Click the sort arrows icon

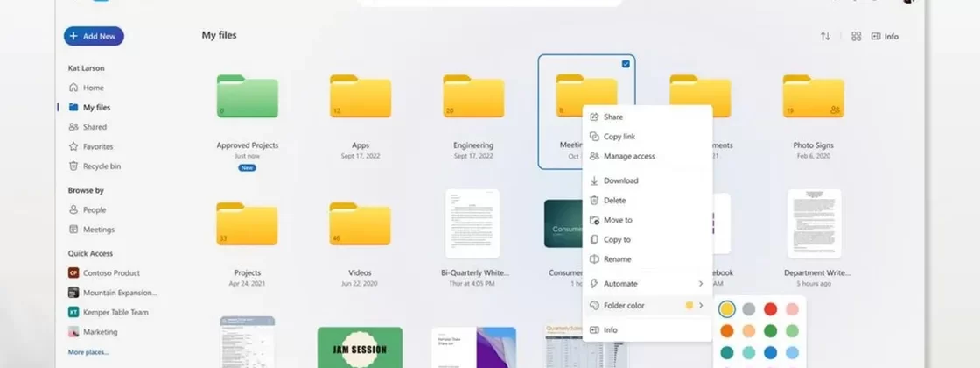click(x=825, y=37)
